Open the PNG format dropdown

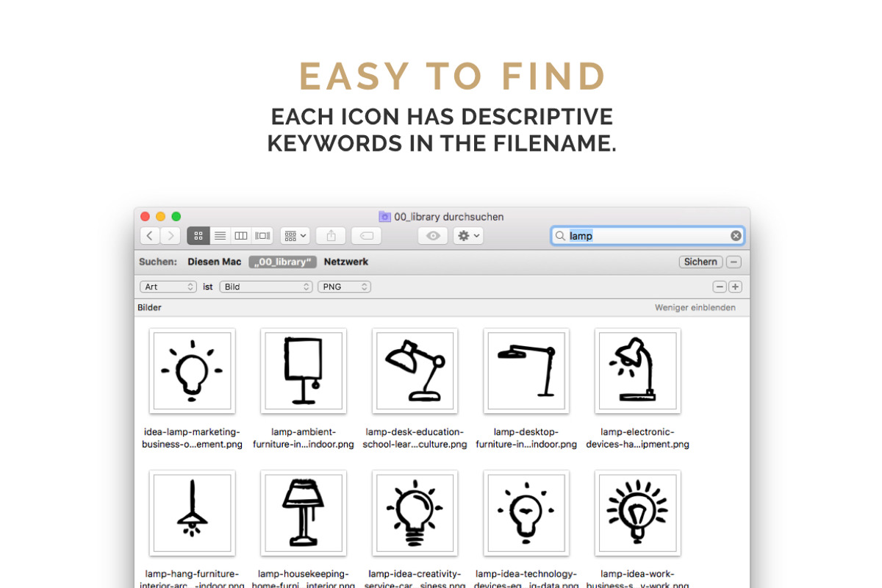(344, 287)
